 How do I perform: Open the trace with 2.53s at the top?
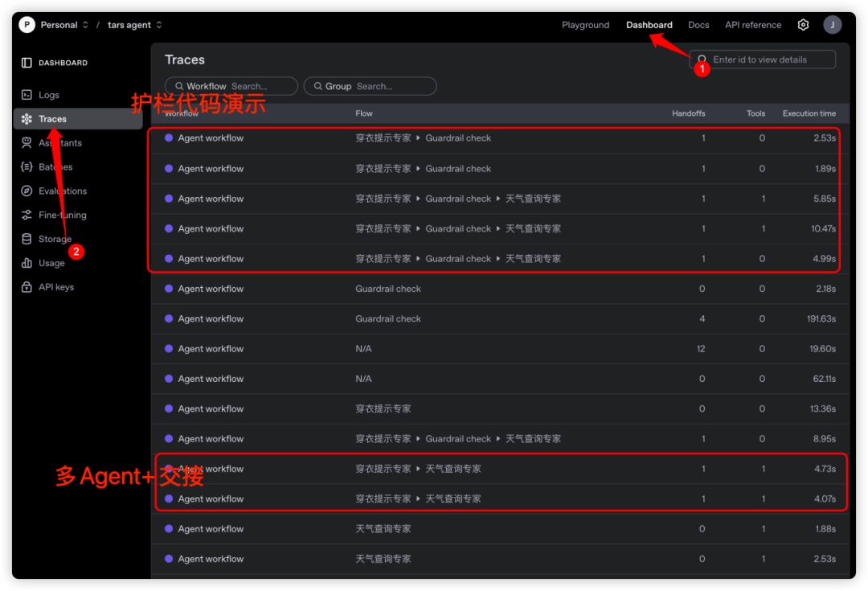pos(500,138)
